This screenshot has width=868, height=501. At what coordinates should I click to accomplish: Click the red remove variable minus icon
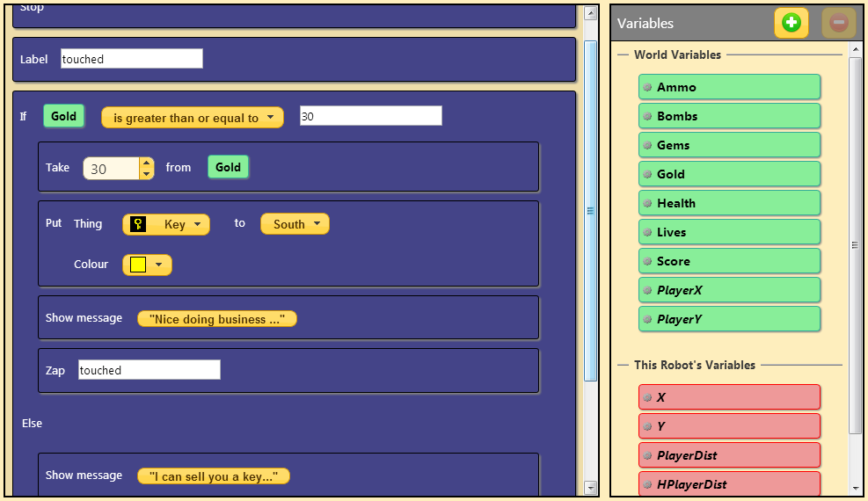[838, 23]
